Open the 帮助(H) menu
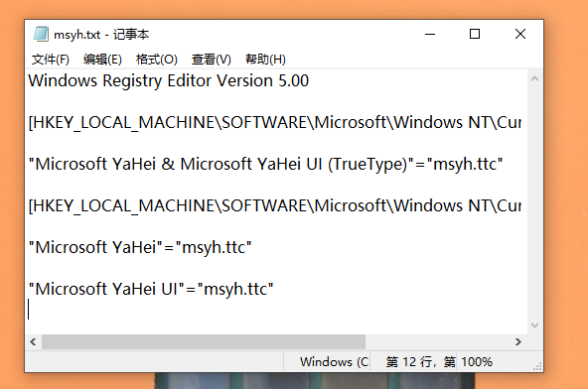588x389 pixels. [265, 60]
